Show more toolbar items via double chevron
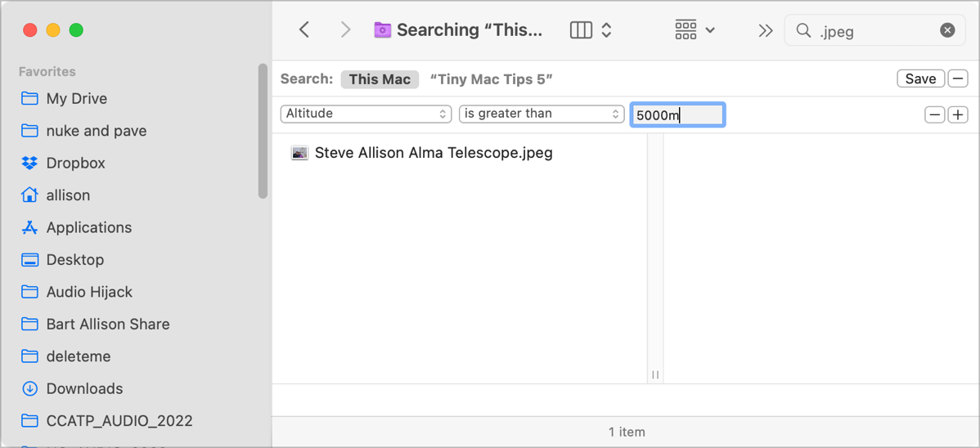 (765, 30)
